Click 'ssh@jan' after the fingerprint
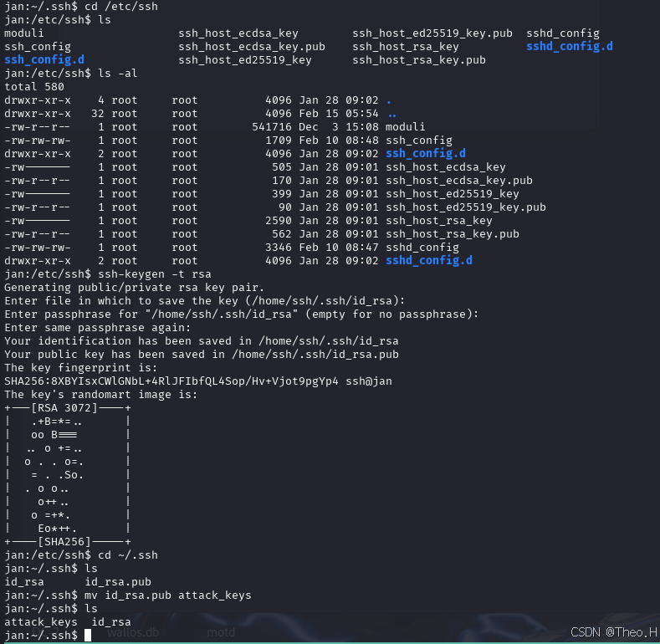 pyautogui.click(x=369, y=381)
